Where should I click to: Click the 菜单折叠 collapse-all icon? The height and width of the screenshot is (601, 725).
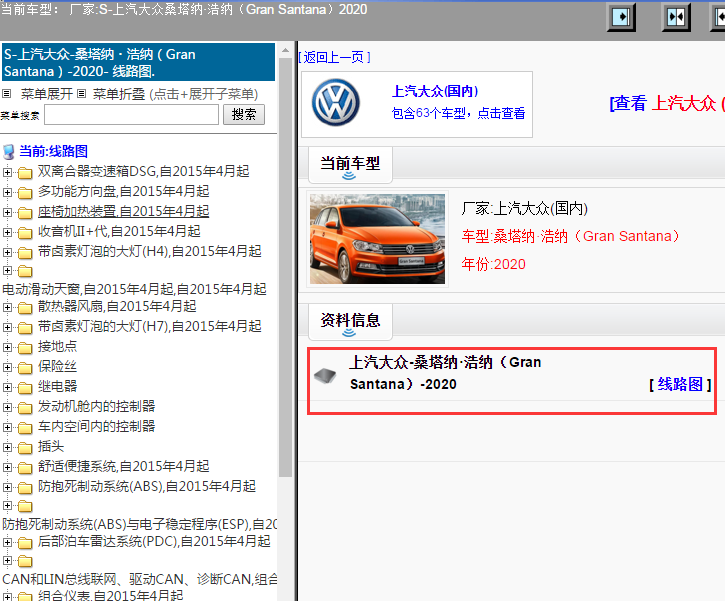pos(82,94)
